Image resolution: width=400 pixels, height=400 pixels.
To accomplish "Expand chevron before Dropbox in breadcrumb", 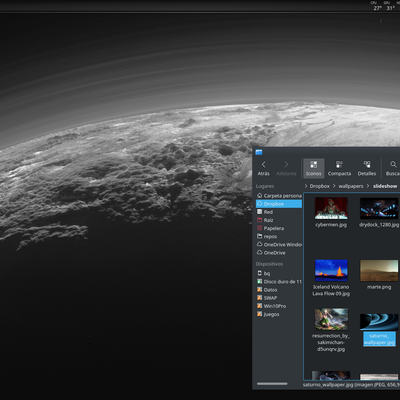I will pos(306,186).
